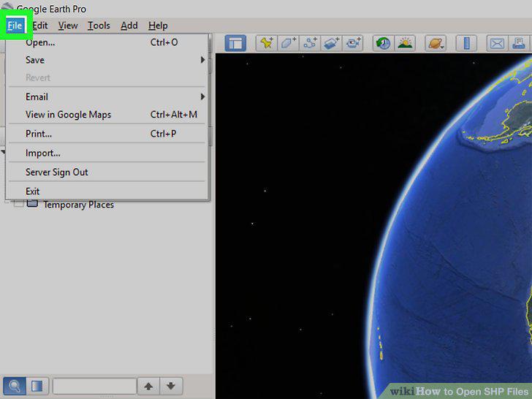Expand the Save submenu
Screen dimensions: 532x399
107,60
